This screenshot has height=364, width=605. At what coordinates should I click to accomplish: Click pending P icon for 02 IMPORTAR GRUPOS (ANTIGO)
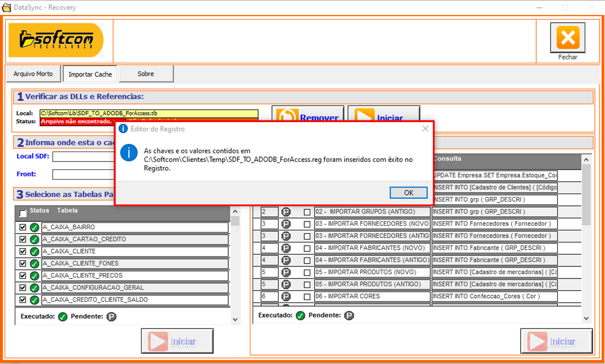286,212
